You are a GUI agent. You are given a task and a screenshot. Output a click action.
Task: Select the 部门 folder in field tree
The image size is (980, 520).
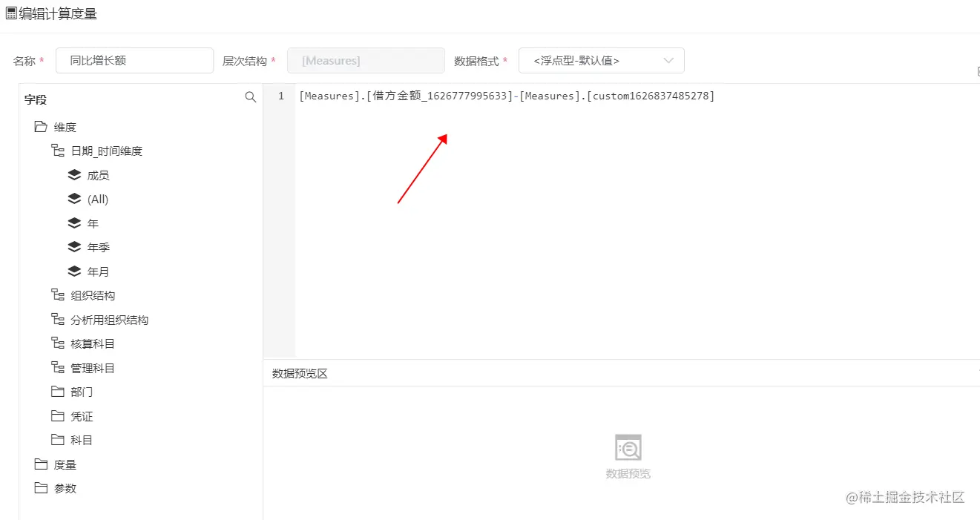(x=58, y=392)
